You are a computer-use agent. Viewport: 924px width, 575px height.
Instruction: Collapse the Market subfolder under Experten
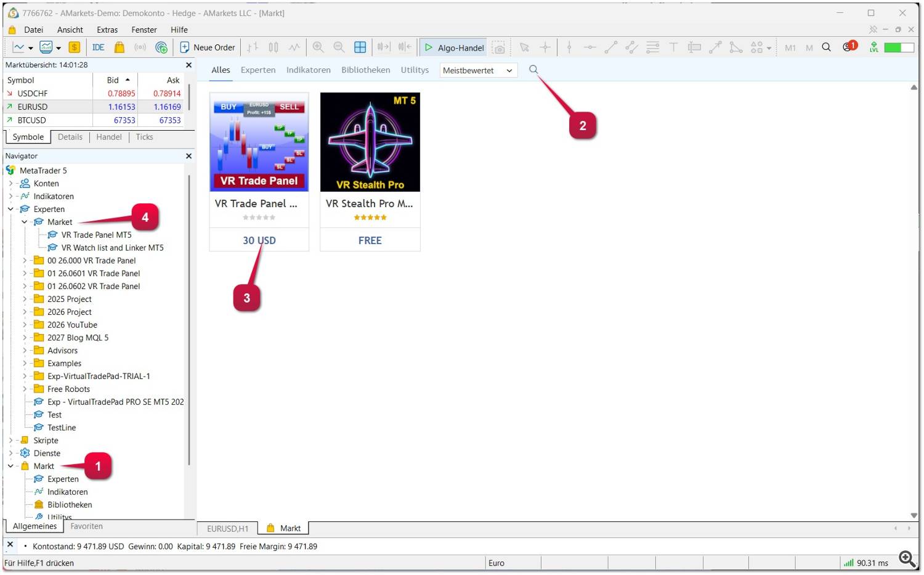click(25, 222)
